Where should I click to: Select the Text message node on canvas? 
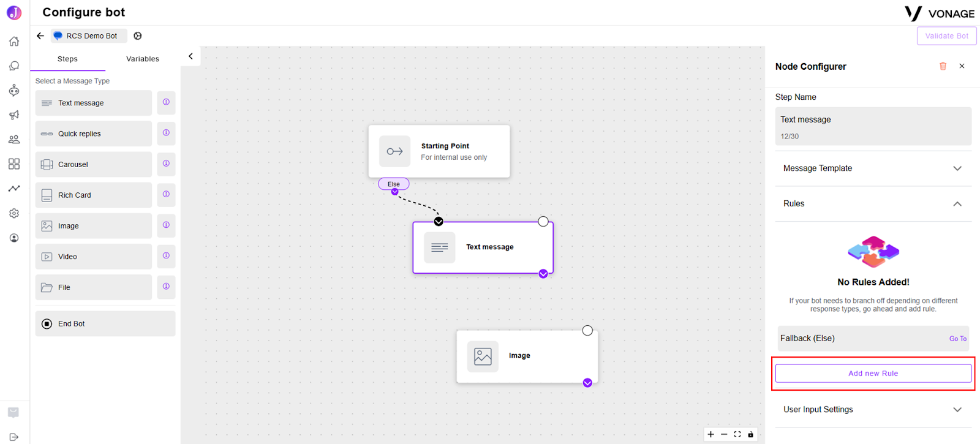483,247
